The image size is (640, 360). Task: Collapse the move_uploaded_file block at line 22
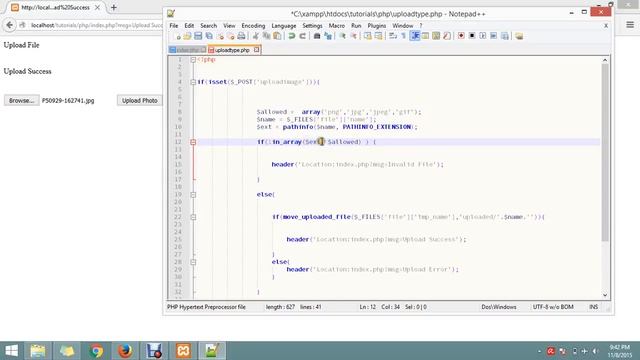coord(193,217)
